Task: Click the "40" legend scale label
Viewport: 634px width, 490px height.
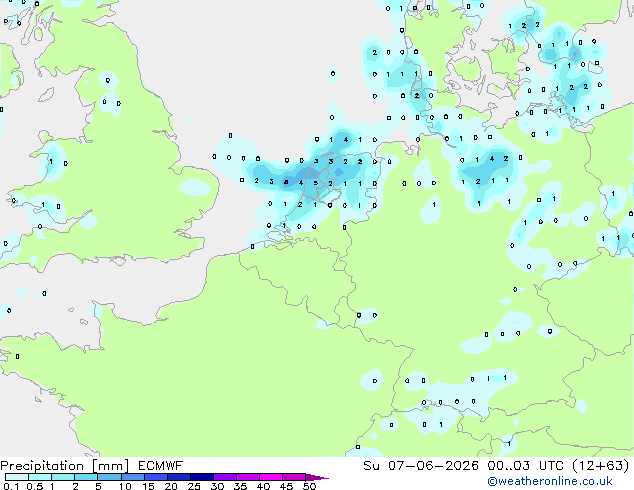Action: (263, 486)
